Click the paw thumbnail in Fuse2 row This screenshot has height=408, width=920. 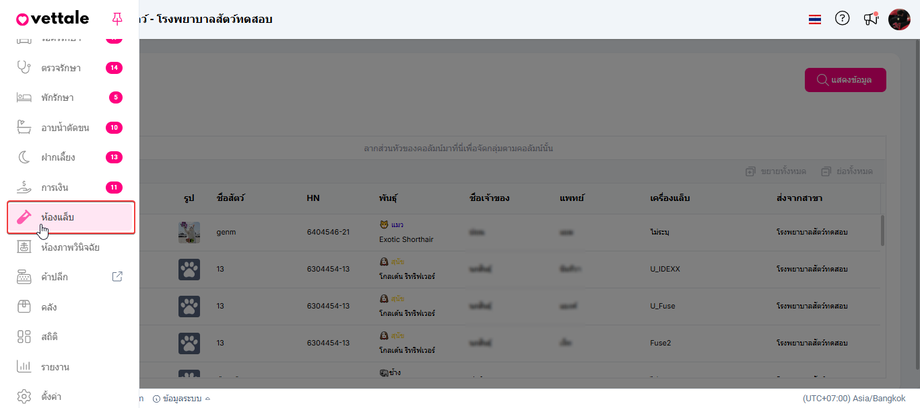pos(190,343)
